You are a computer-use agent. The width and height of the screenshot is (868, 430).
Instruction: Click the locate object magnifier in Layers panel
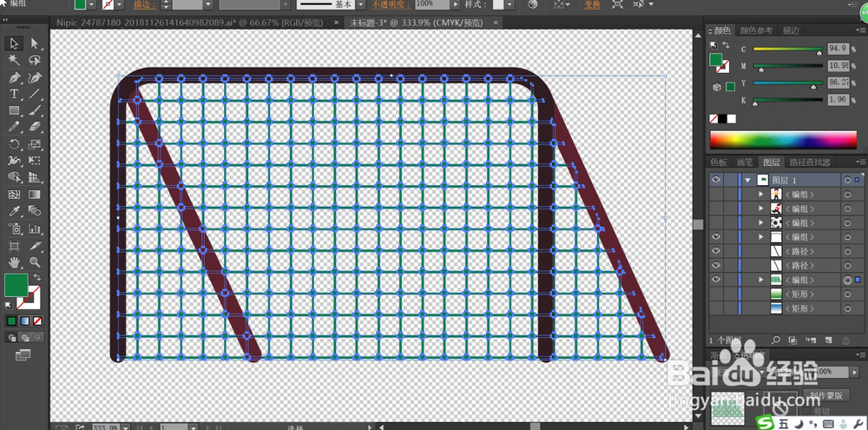tap(775, 341)
